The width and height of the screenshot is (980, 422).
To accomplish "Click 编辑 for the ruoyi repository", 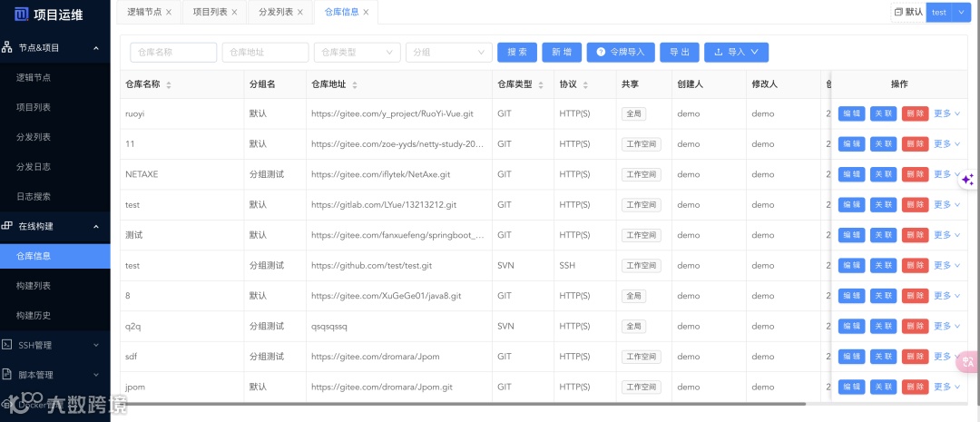I will pyautogui.click(x=851, y=113).
